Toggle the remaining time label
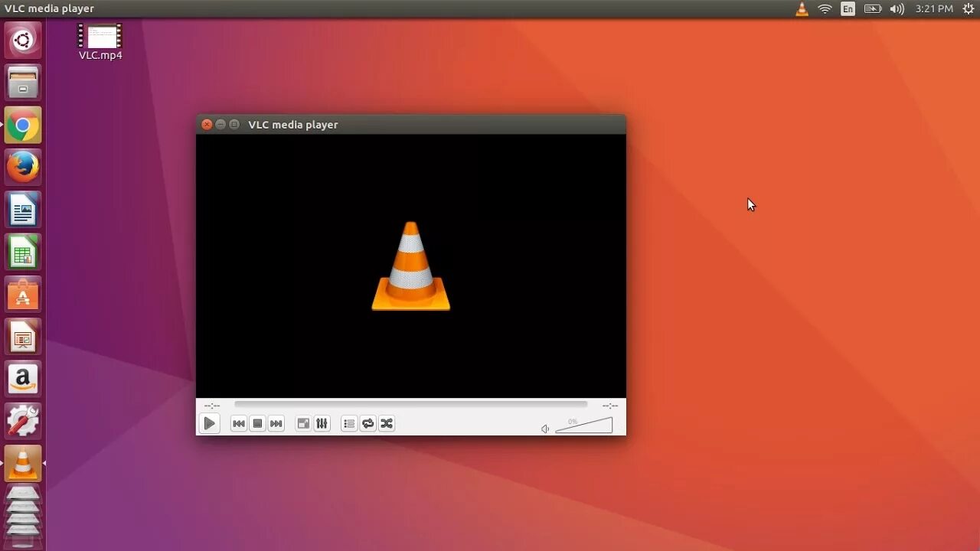The width and height of the screenshot is (980, 551). point(610,406)
